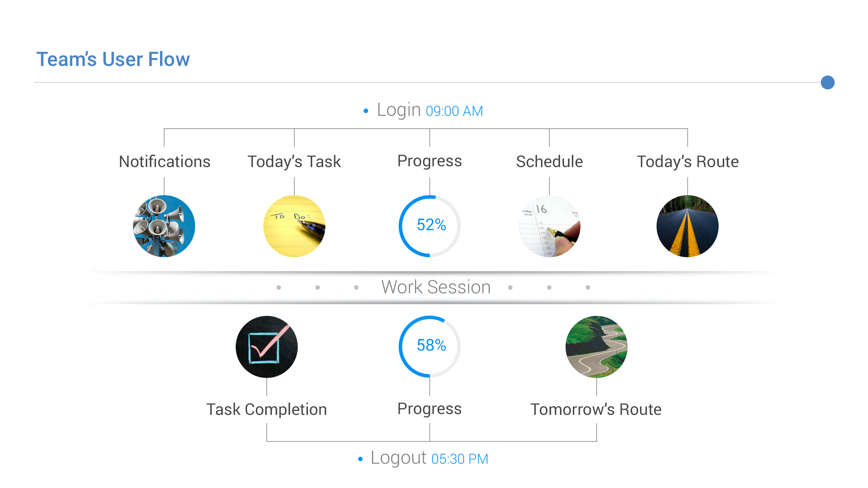
Task: Click the Tomorrow's Route label
Action: coord(596,409)
